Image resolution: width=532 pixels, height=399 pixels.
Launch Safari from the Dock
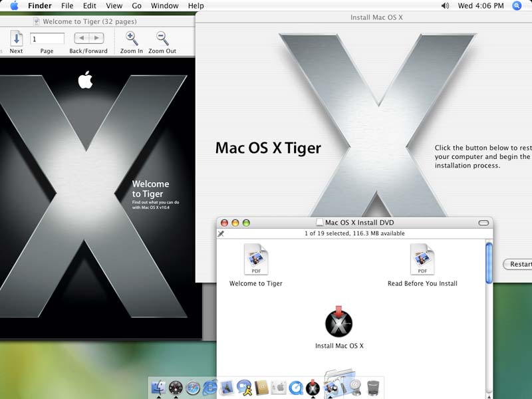click(193, 388)
